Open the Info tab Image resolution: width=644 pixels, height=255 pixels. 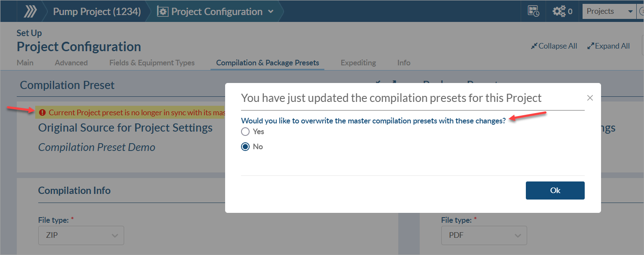pos(403,63)
